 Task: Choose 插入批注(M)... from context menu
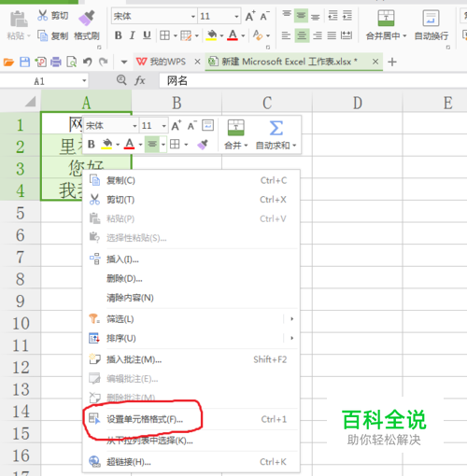point(191,359)
